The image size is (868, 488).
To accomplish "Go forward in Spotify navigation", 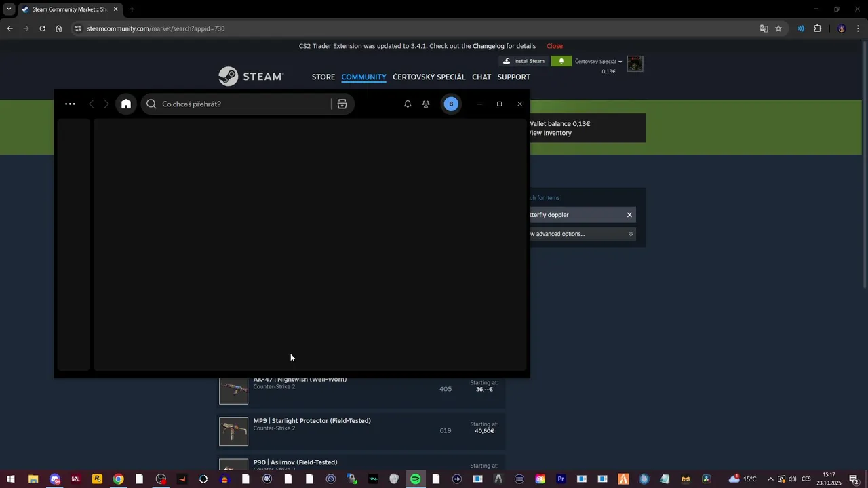I will pos(106,104).
